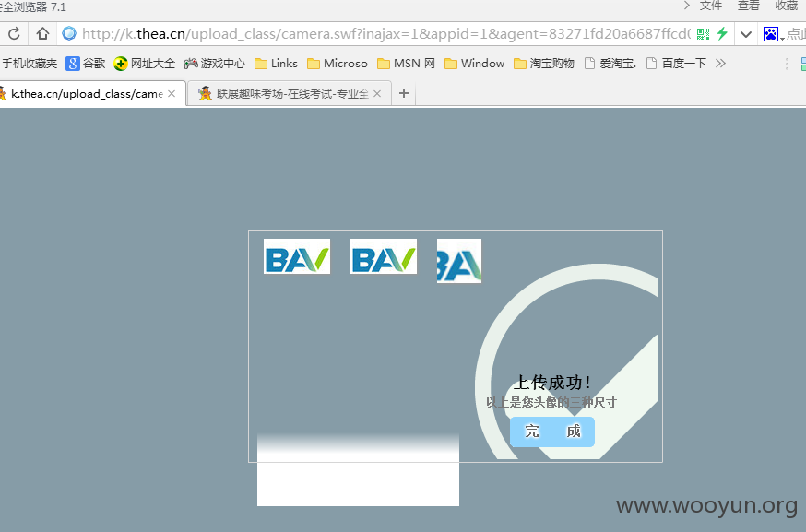Click the green lightning speed mode icon
Viewport: 806px width, 532px height.
[x=722, y=34]
